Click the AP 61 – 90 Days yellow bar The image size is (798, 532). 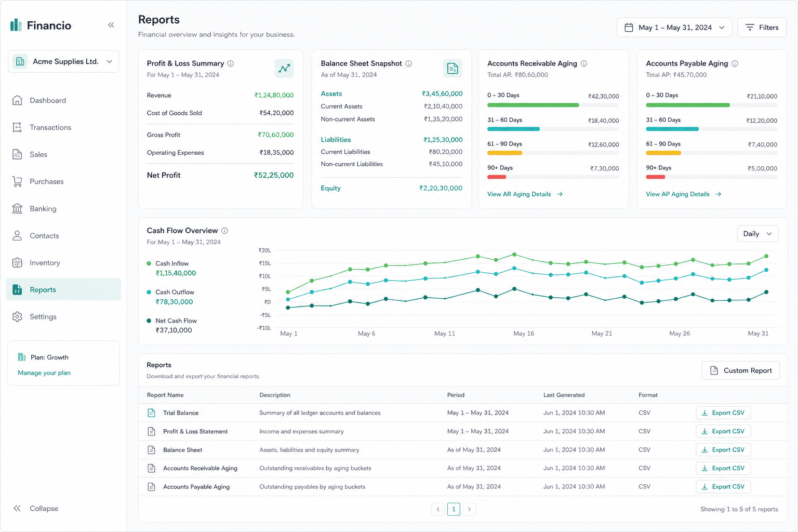(663, 153)
